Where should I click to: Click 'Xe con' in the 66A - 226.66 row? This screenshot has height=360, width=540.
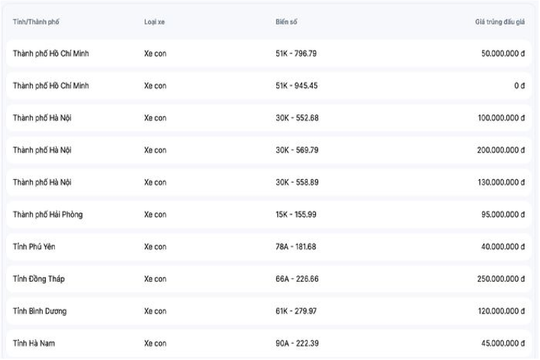click(x=155, y=279)
